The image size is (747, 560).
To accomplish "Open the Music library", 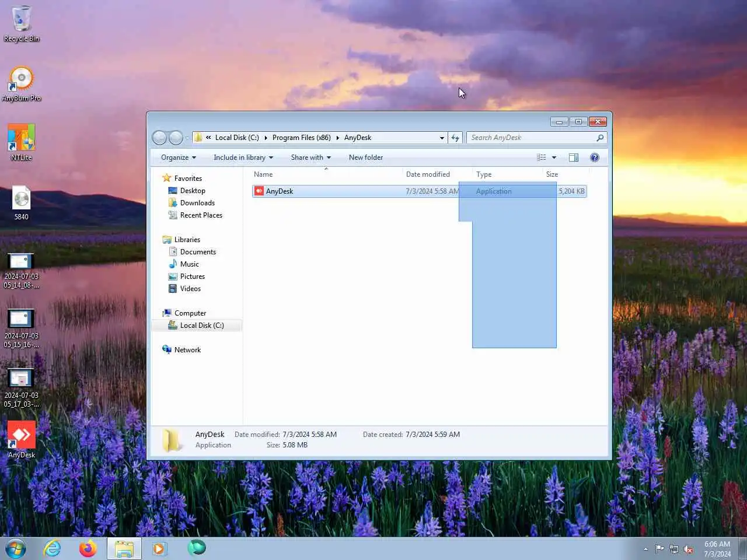I will pyautogui.click(x=189, y=264).
